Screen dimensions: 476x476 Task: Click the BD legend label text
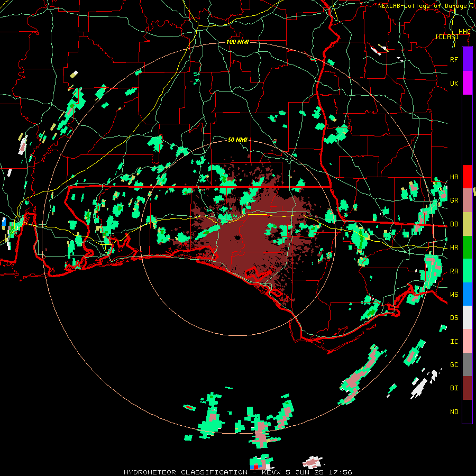tap(454, 224)
